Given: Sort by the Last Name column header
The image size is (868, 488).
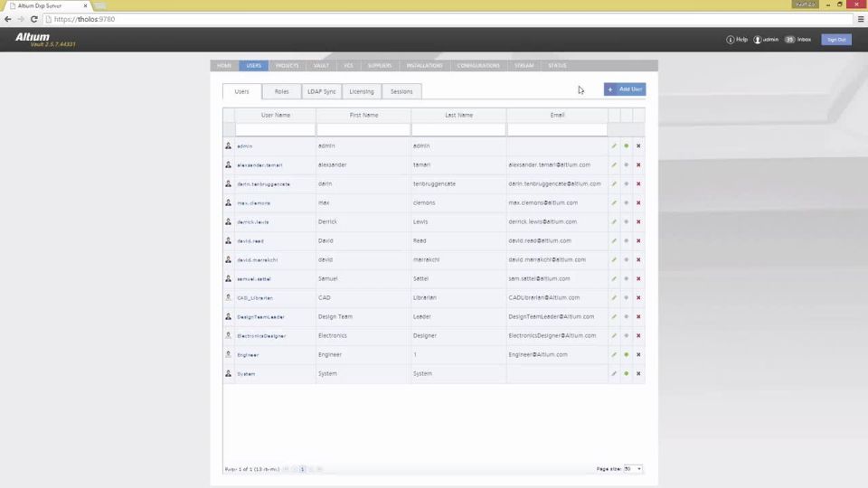Looking at the screenshot, I should [x=459, y=115].
